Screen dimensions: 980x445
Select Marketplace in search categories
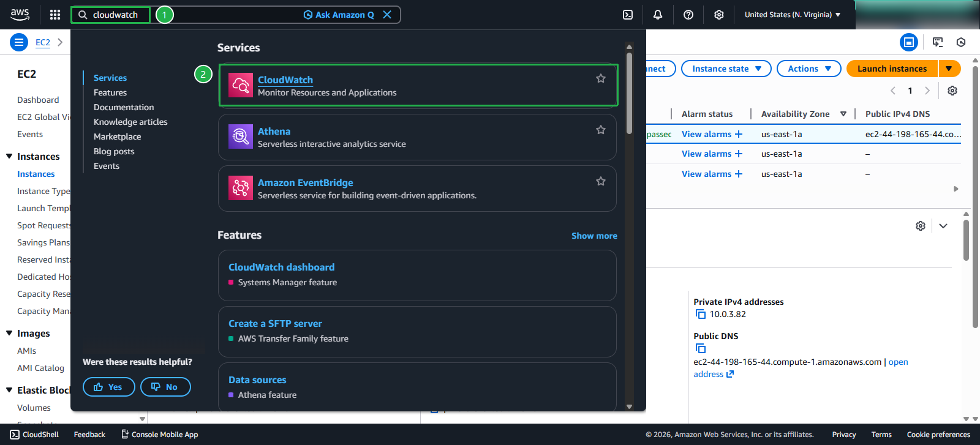click(118, 136)
